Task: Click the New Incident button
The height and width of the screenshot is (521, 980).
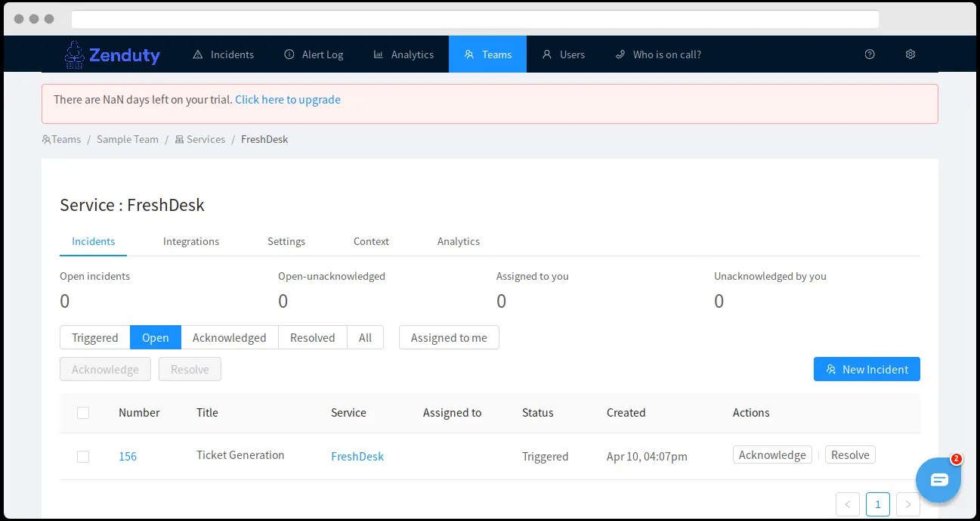Action: (x=867, y=369)
